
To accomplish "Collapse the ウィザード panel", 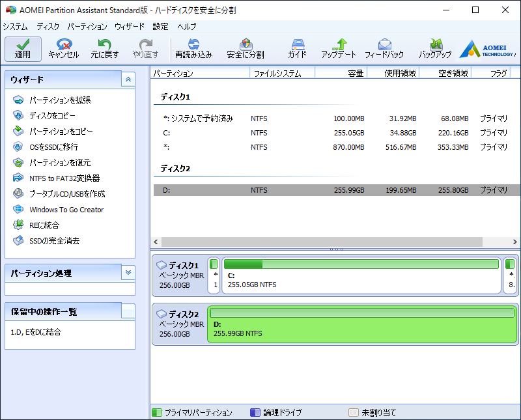I will 128,79.
